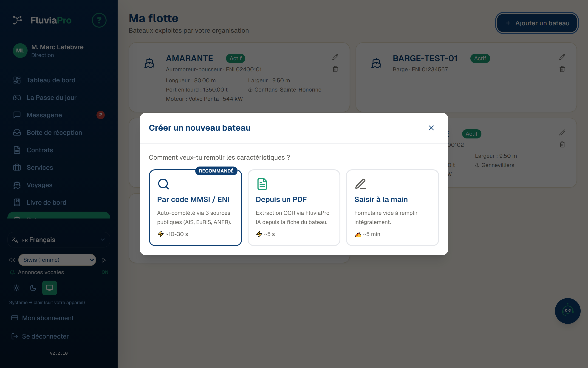588x368 pixels.
Task: Click the speaker volume icon
Action: tap(12, 260)
